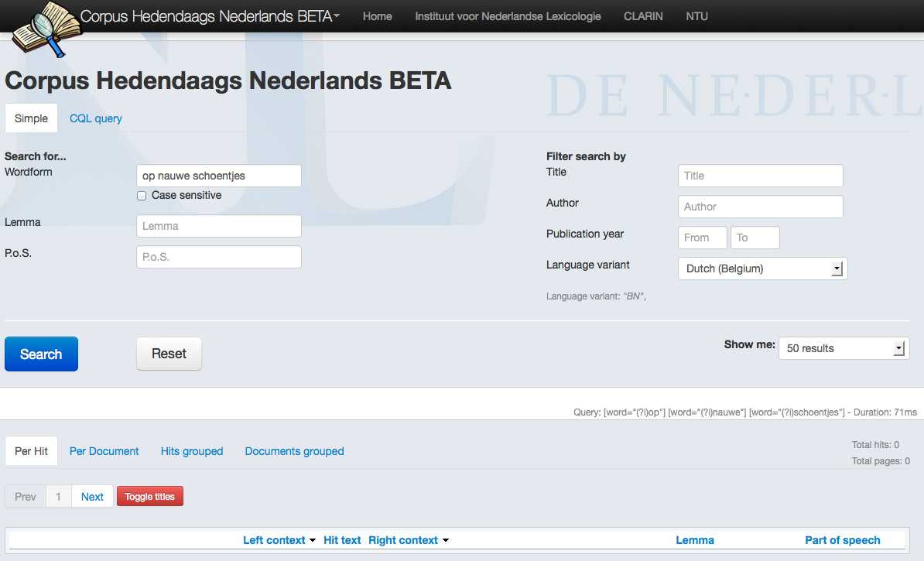Click the Total pages: 0 text
Screen dimensions: 924x561
(881, 461)
